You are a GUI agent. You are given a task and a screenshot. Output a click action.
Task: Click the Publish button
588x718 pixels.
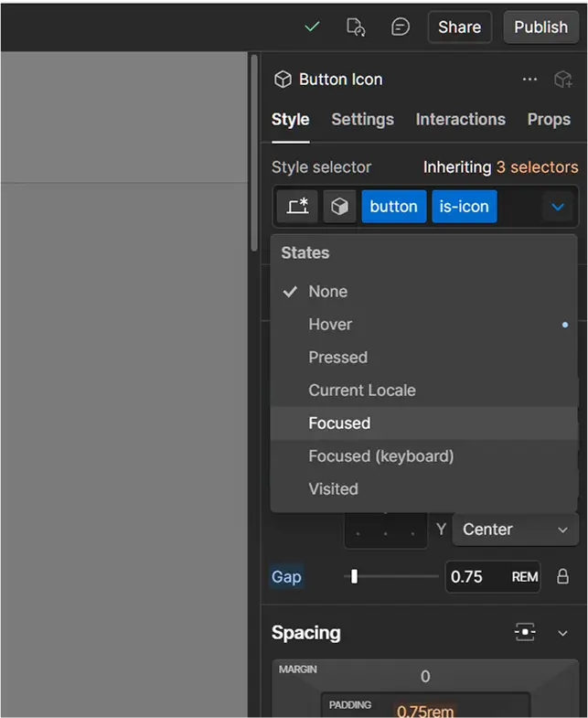click(540, 27)
